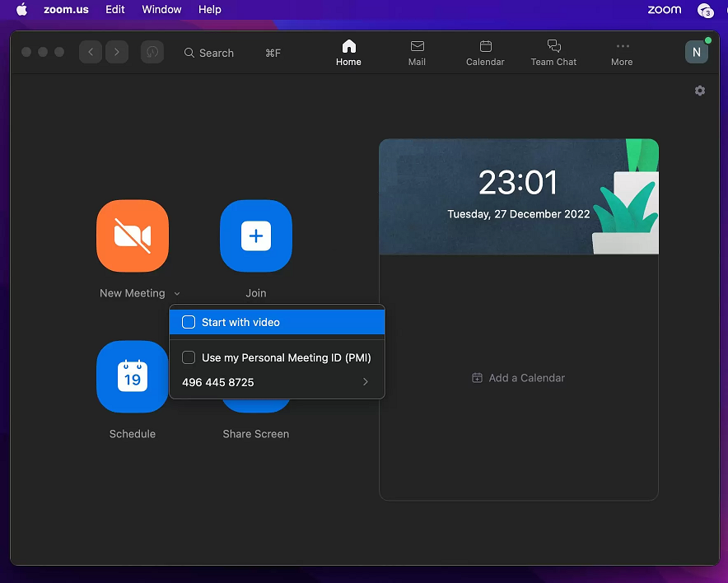Screen dimensions: 728x583
Task: Click the Search field
Action: pyautogui.click(x=232, y=53)
